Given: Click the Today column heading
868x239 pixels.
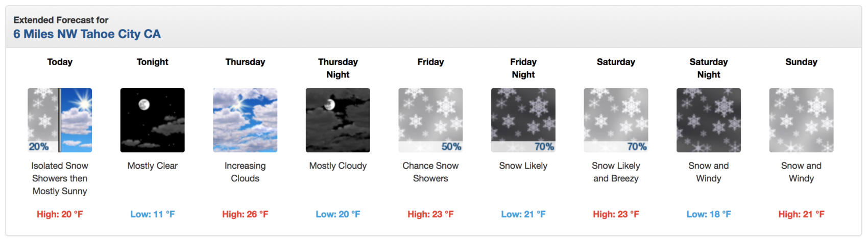Looking at the screenshot, I should click(x=60, y=62).
